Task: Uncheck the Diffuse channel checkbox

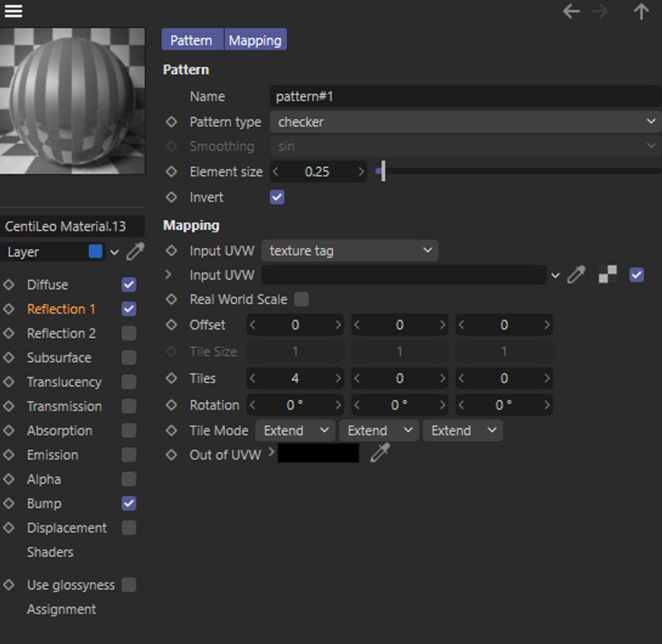Action: [x=129, y=284]
